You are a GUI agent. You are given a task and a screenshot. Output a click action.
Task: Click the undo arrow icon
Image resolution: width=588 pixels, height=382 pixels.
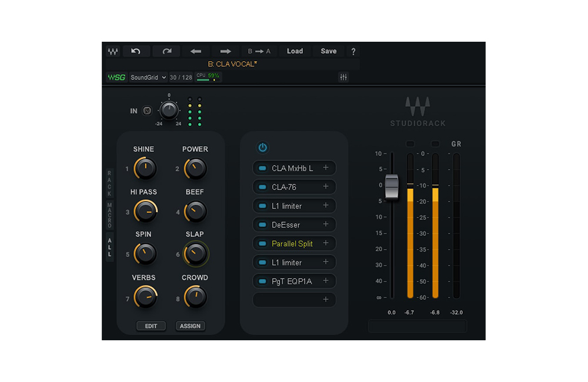136,51
